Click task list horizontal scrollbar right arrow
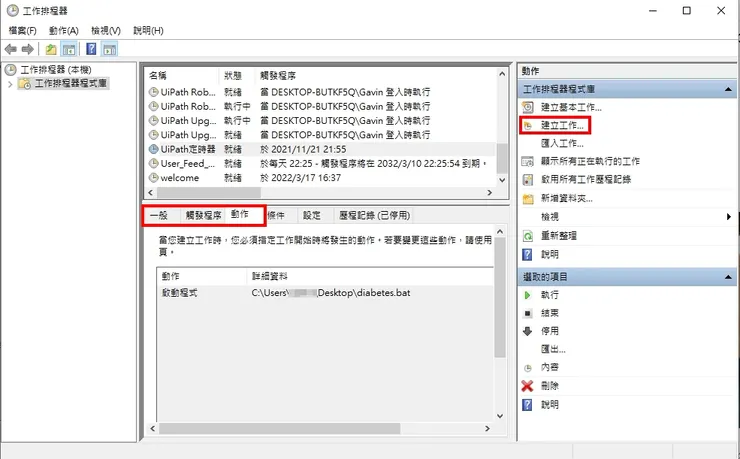The width and height of the screenshot is (740, 459). click(x=489, y=192)
